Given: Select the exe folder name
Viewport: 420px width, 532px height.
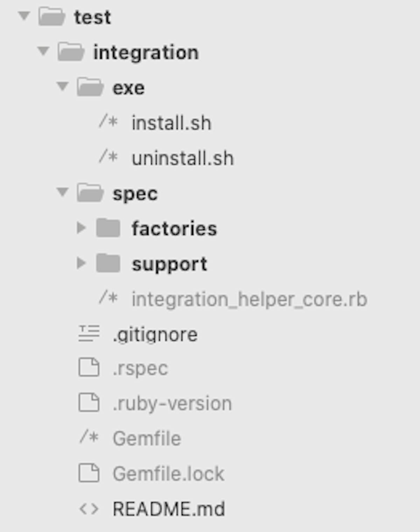Looking at the screenshot, I should [x=128, y=88].
